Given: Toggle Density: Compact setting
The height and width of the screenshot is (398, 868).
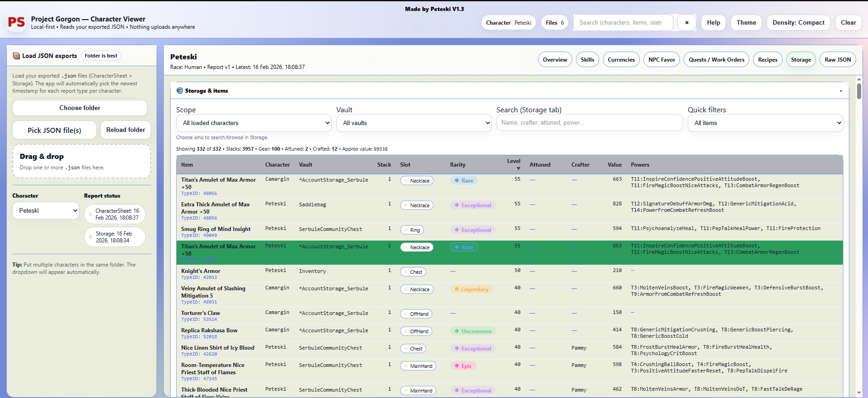Looking at the screenshot, I should click(x=798, y=22).
